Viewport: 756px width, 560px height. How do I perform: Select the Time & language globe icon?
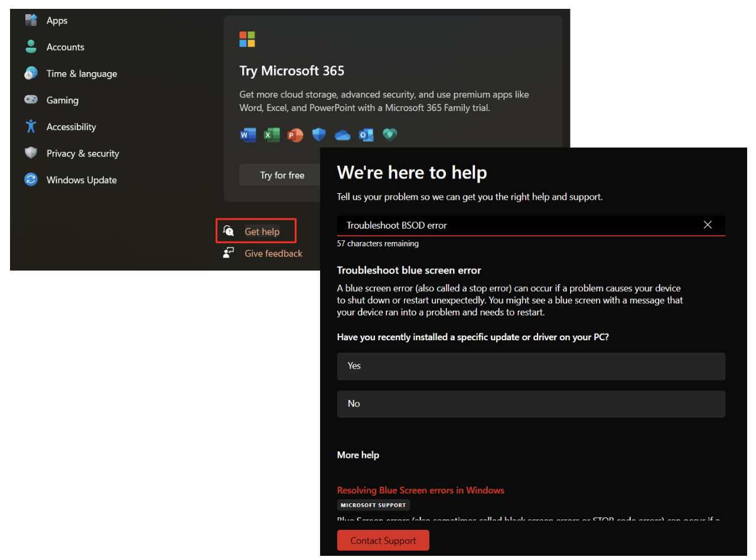tap(31, 74)
